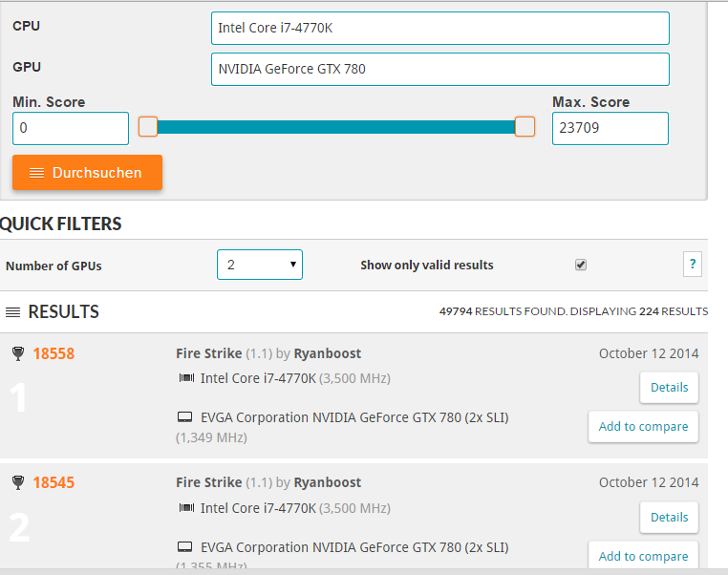
Task: Click 'Intel Core i7-4770K (3,500 MHz)' in result 1
Action: (295, 378)
